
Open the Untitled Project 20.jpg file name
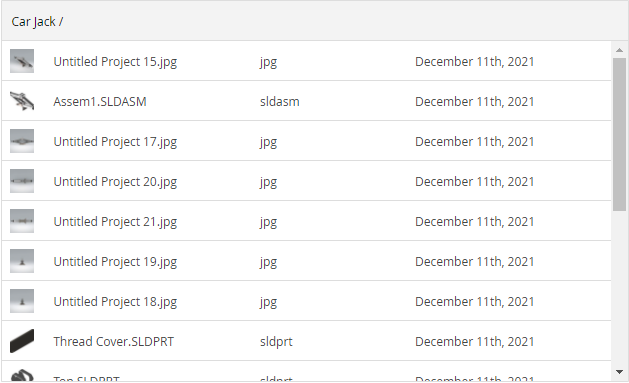click(x=115, y=182)
